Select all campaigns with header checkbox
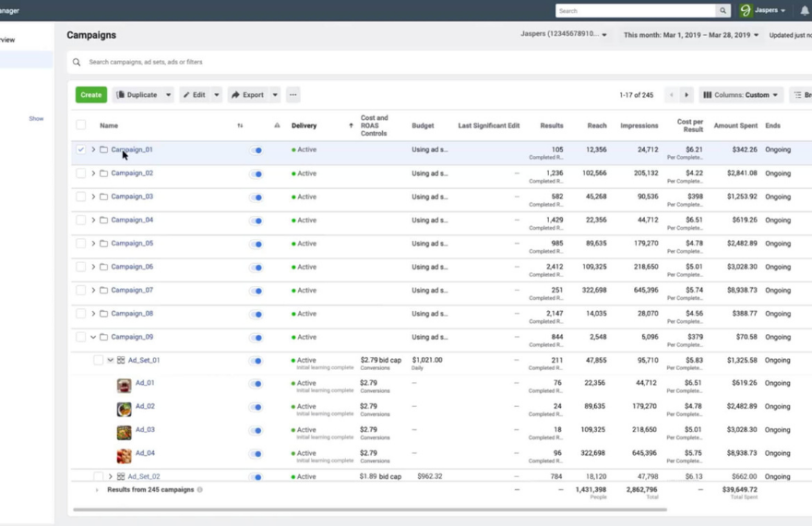The image size is (812, 526). point(81,126)
